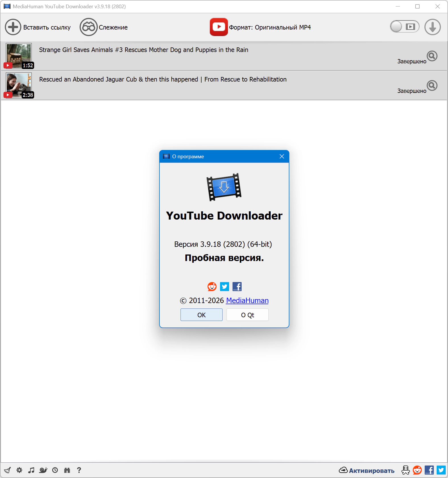The image size is (448, 478).
Task: Close the MediaHuman YouTube Downloader main window
Action: tap(437, 7)
